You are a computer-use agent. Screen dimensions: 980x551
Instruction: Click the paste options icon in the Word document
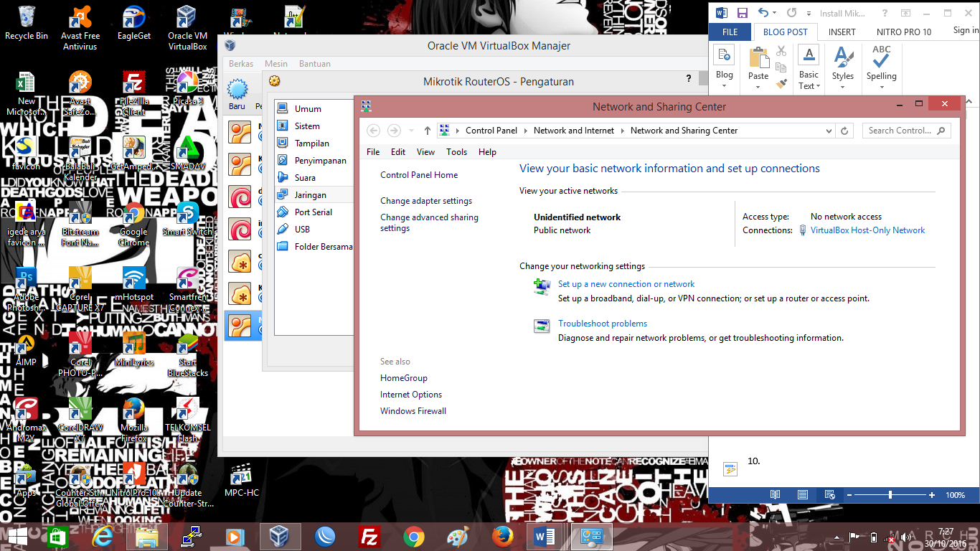(730, 469)
